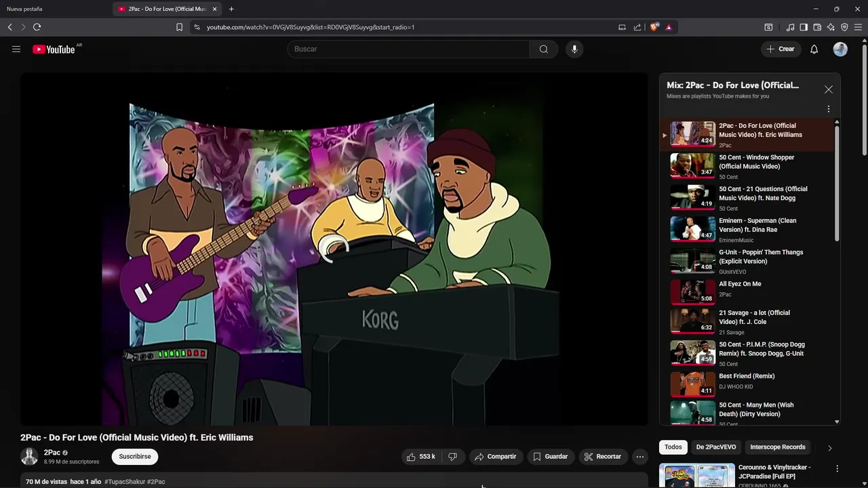Open Cerounno & Vinyltracker recommended video thumbnail
The height and width of the screenshot is (488, 868).
(697, 476)
